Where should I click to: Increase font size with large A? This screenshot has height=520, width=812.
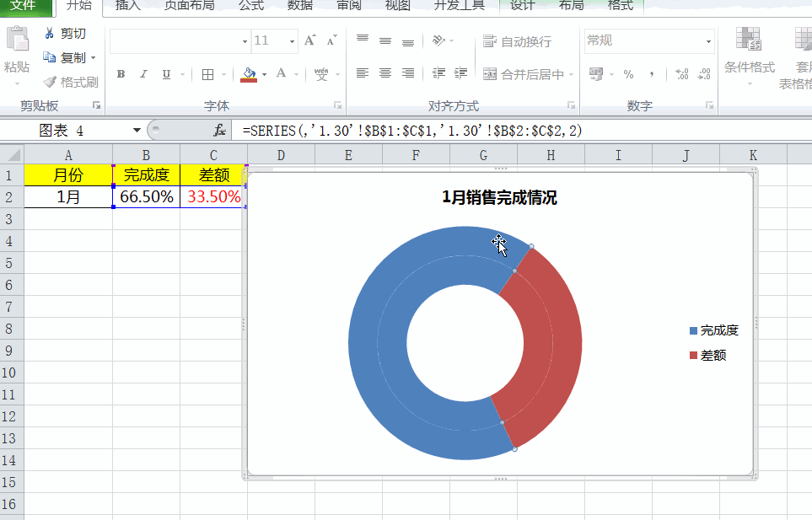click(309, 40)
